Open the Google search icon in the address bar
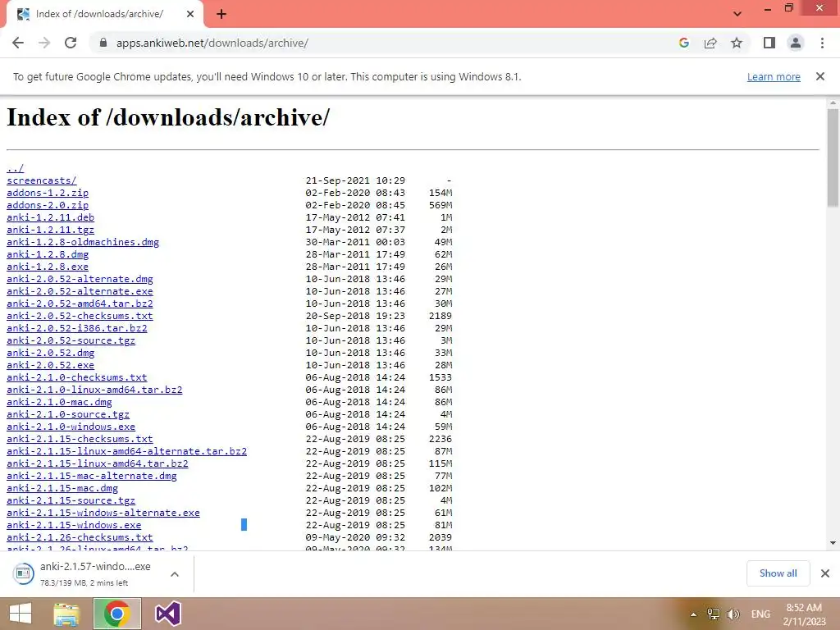 tap(683, 43)
